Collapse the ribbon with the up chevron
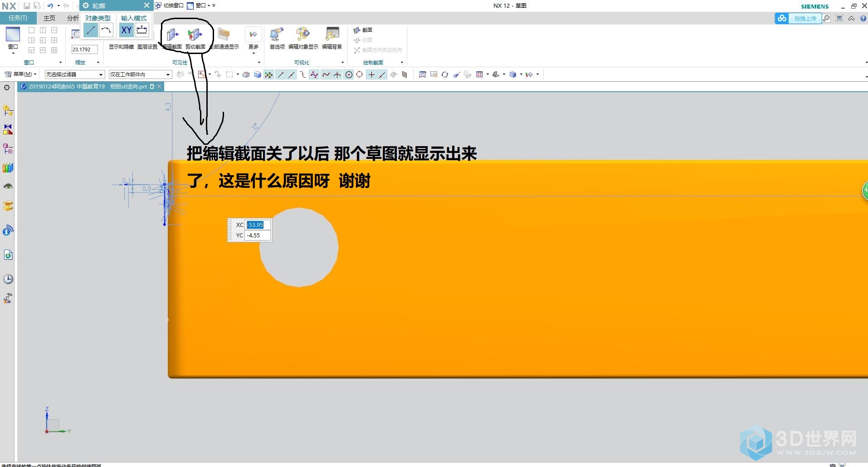 851,18
